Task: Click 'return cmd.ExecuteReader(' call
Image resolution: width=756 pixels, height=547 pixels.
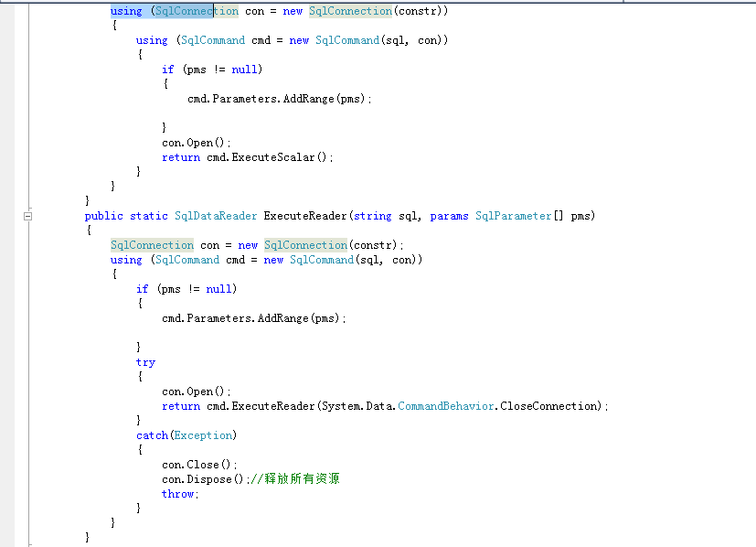Action: pos(241,406)
